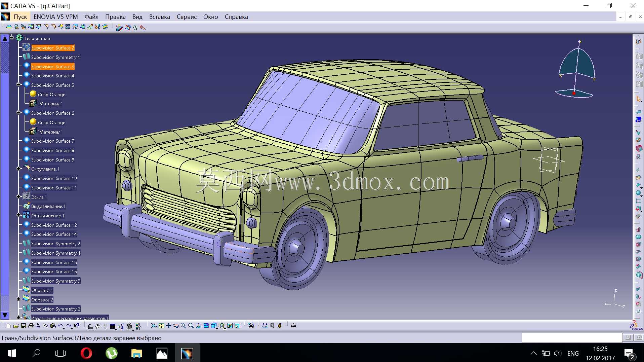This screenshot has width=644, height=362.
Task: Click the striped layers icon in top toolbar
Action: (x=105, y=27)
